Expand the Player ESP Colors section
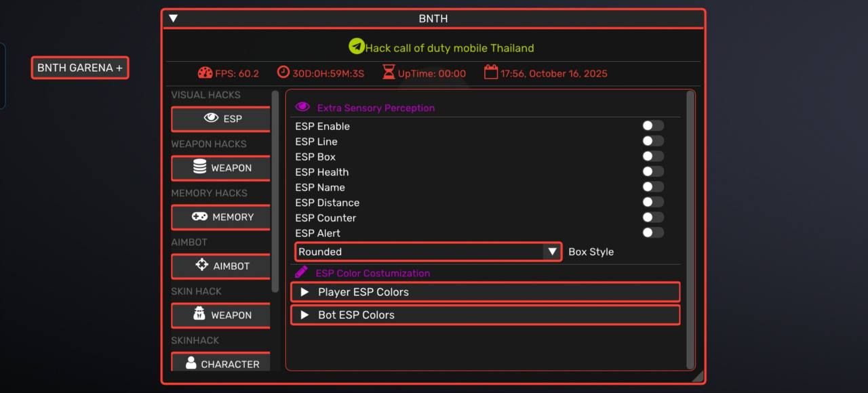Viewport: 868px width, 393px height. 485,292
